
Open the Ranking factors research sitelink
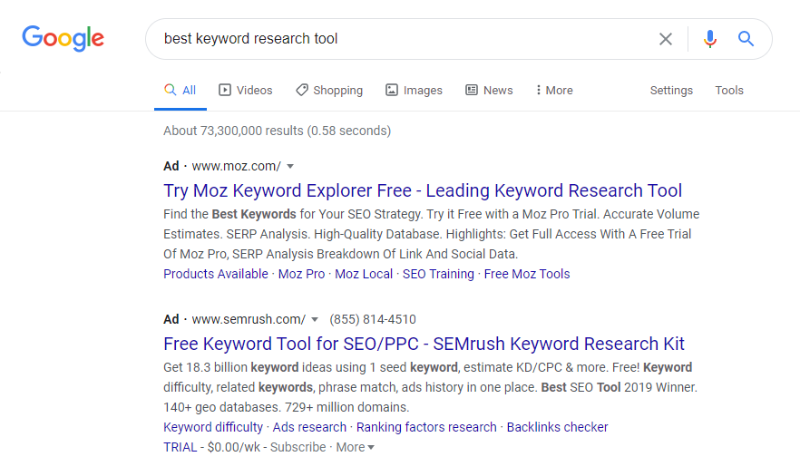[x=426, y=427]
